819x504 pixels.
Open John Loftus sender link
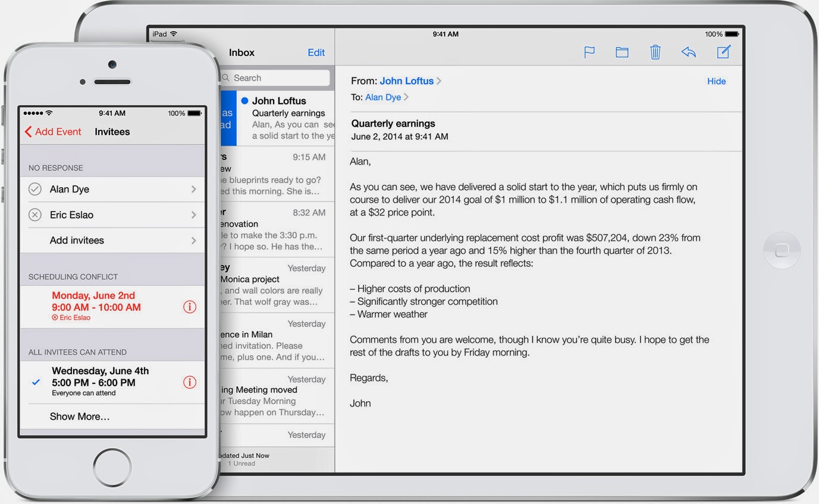click(x=407, y=81)
